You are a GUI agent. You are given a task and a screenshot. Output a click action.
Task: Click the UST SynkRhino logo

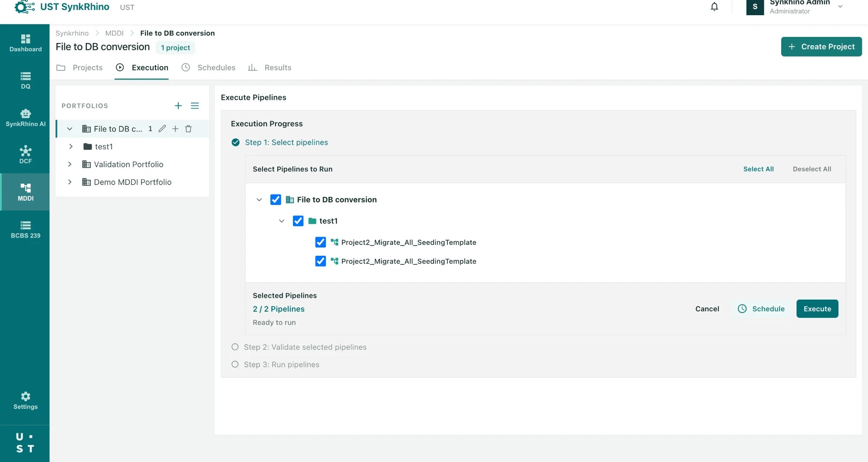pyautogui.click(x=62, y=7)
